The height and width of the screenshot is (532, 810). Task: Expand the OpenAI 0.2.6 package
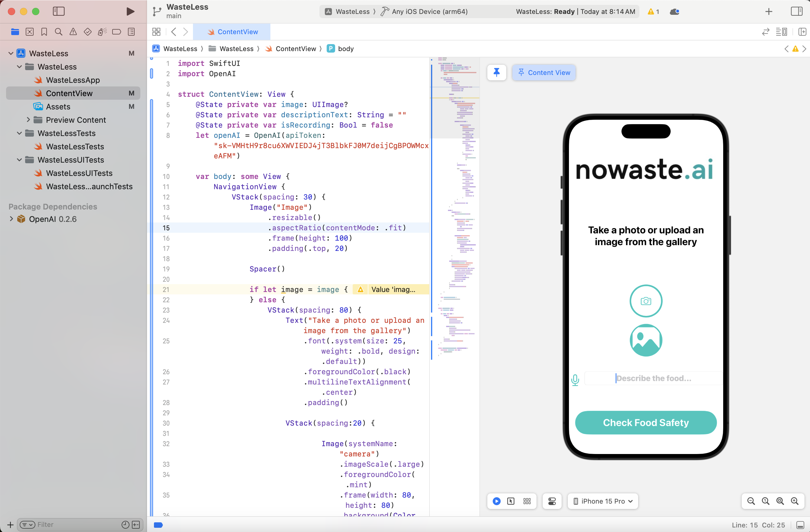tap(11, 219)
